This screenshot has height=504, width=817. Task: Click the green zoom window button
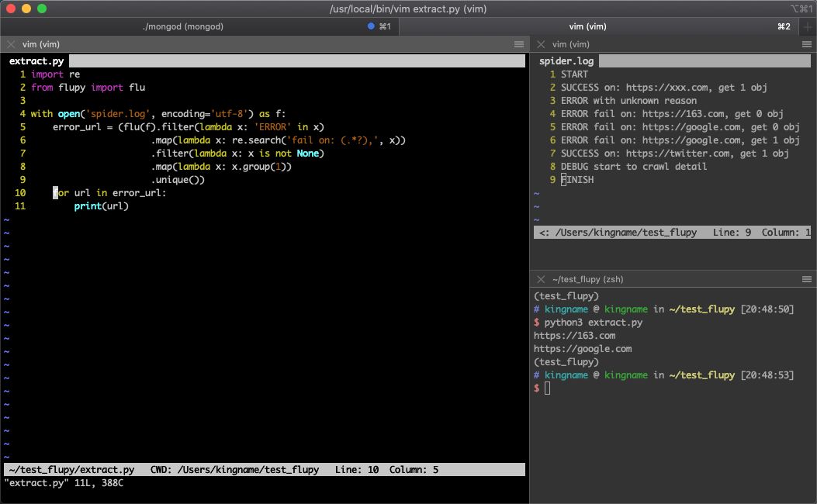(x=42, y=9)
